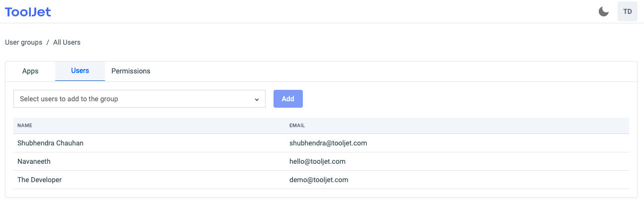Click the NAME column header

(25, 126)
